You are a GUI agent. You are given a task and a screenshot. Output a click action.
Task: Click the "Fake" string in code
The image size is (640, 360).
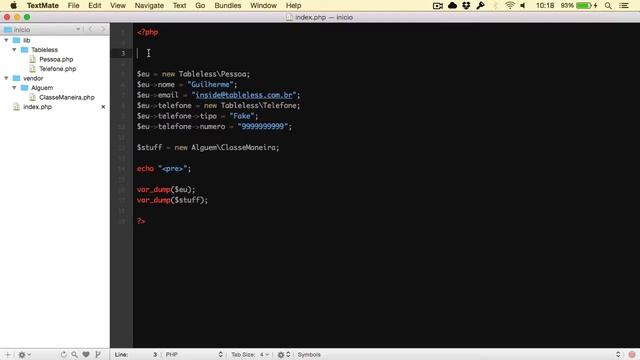point(242,116)
